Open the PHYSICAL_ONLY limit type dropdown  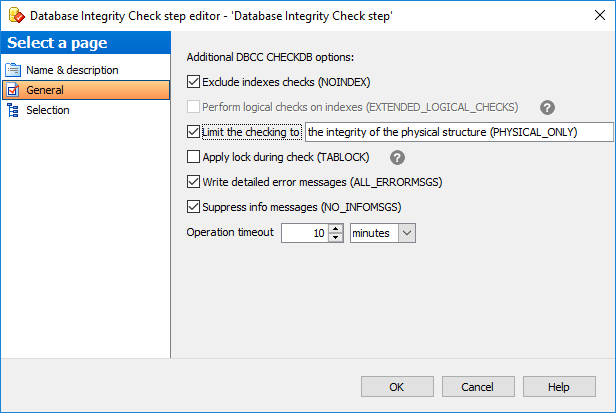pos(459,132)
